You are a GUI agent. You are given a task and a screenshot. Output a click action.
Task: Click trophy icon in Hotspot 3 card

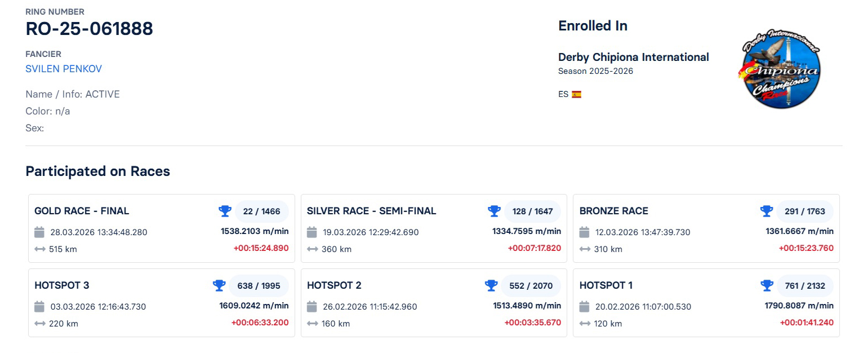(219, 285)
